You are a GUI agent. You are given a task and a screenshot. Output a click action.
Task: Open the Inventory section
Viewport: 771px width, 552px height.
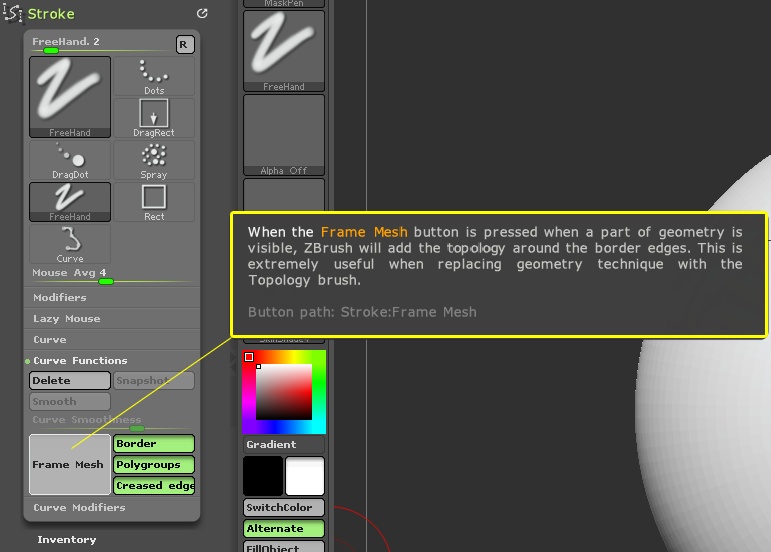click(x=67, y=540)
